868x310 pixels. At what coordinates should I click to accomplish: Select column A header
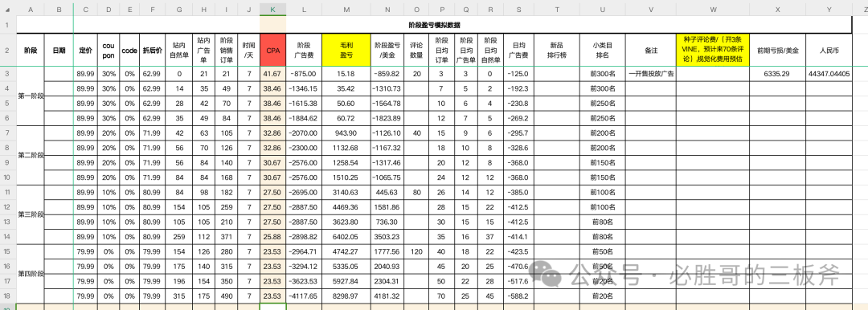(x=31, y=10)
